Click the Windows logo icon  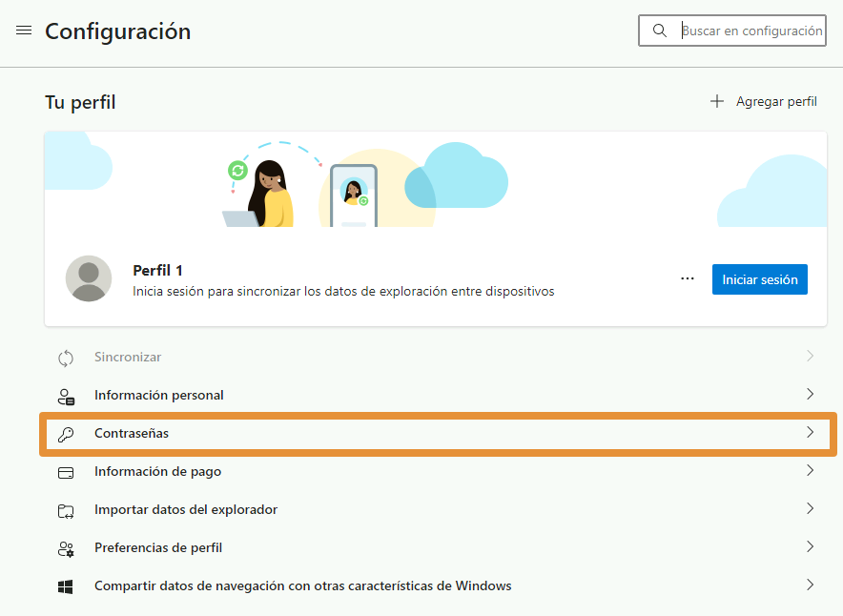(66, 586)
